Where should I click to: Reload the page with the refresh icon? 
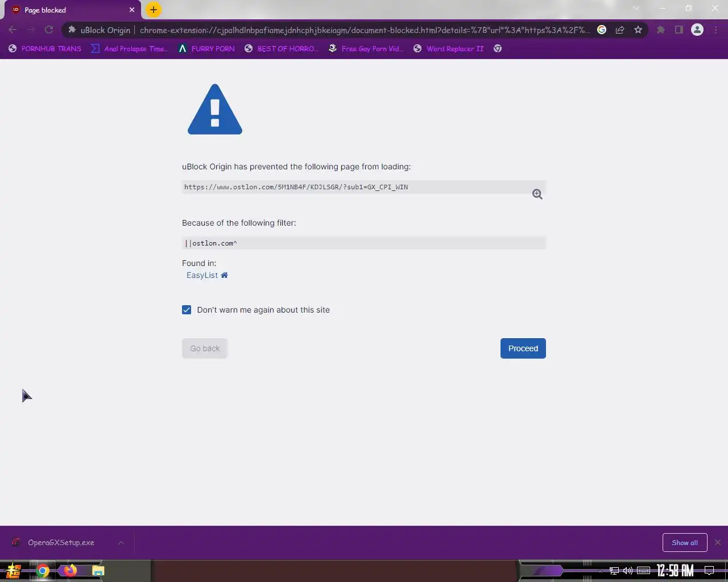[49, 30]
